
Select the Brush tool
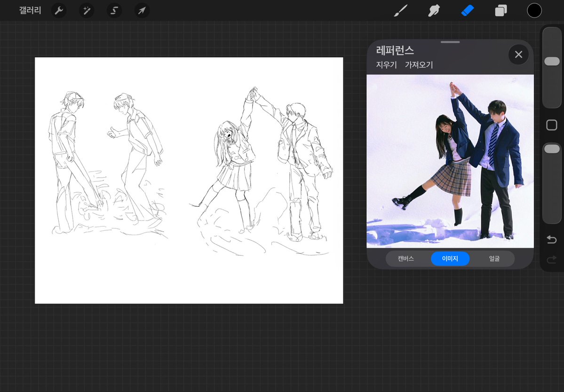coord(401,11)
